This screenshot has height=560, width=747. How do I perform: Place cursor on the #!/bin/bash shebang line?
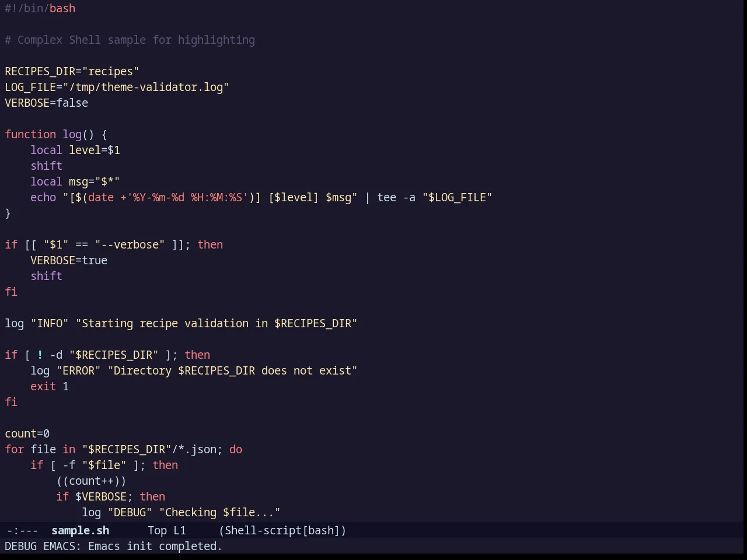[40, 8]
